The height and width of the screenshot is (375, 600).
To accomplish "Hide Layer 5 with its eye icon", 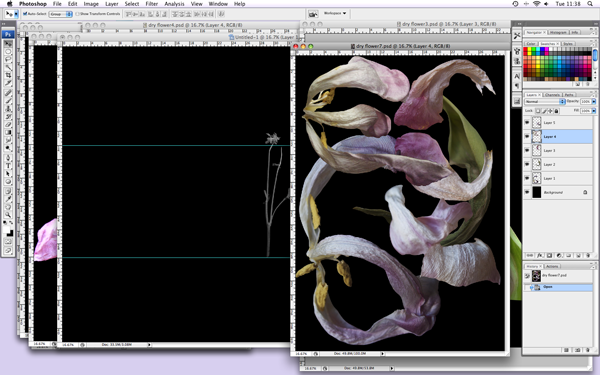I will [527, 122].
